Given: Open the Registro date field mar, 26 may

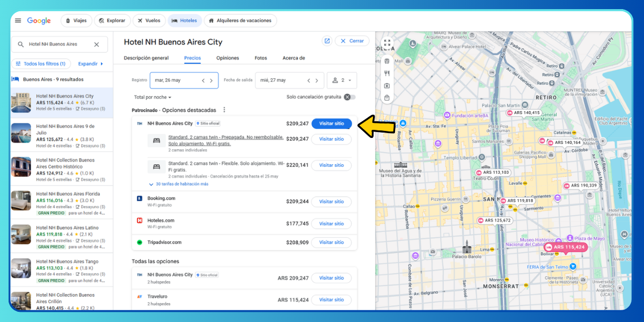Looking at the screenshot, I should point(184,80).
